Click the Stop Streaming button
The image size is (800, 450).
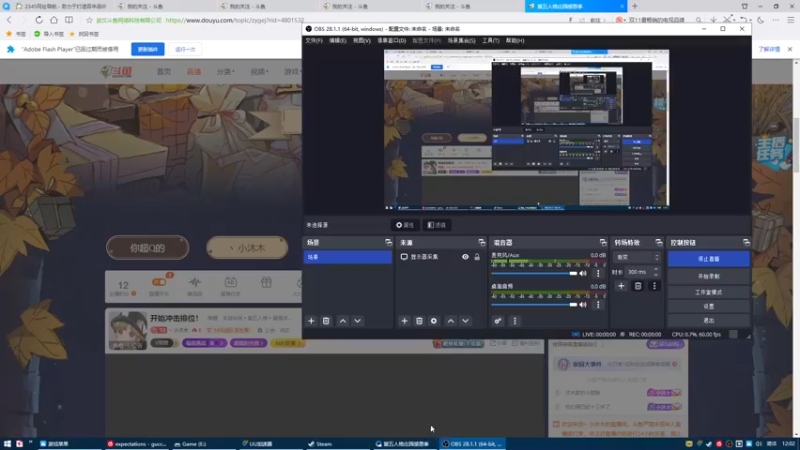click(709, 259)
